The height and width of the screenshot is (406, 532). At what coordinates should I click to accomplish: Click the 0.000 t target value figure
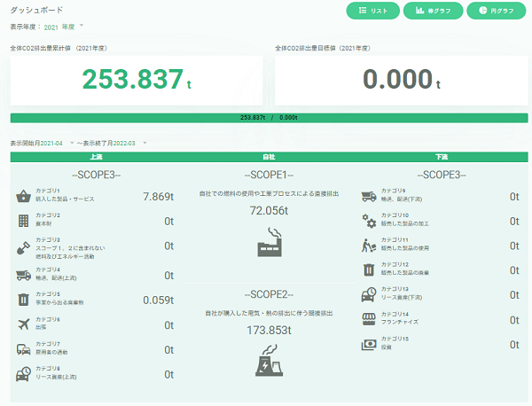click(x=402, y=80)
